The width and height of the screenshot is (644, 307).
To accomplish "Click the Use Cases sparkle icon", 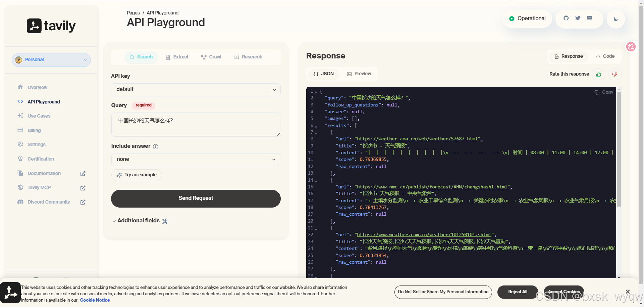I will (x=20, y=116).
